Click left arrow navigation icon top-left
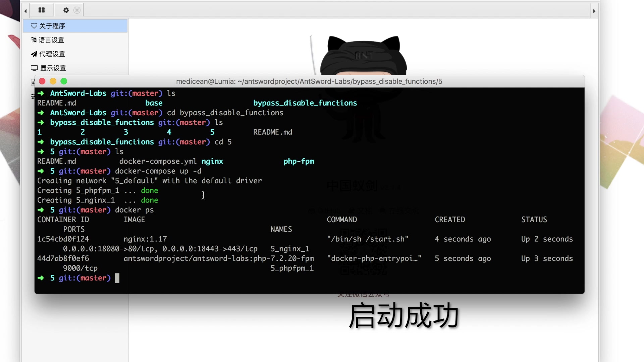This screenshot has width=644, height=362. 25,10
